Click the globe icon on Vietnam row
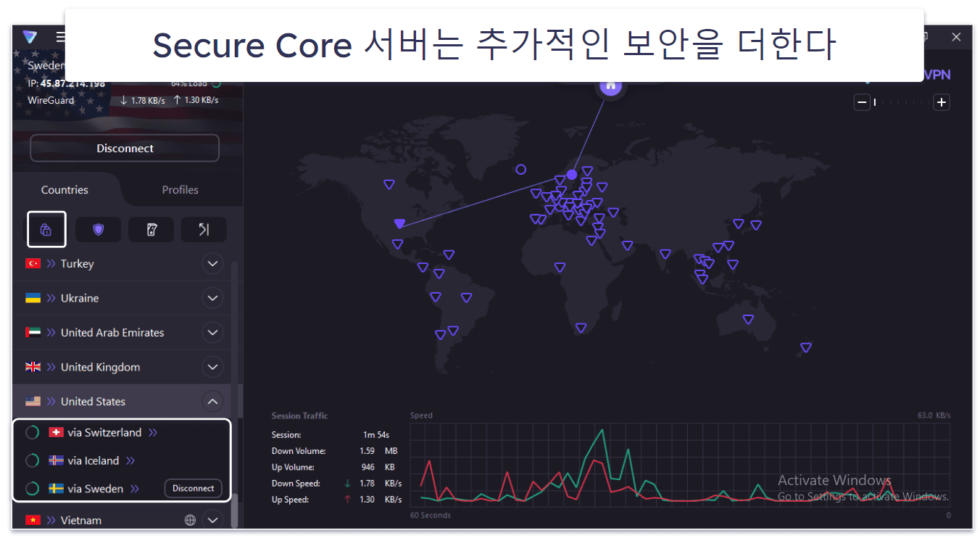Screen dimensions: 980x538 (190, 520)
